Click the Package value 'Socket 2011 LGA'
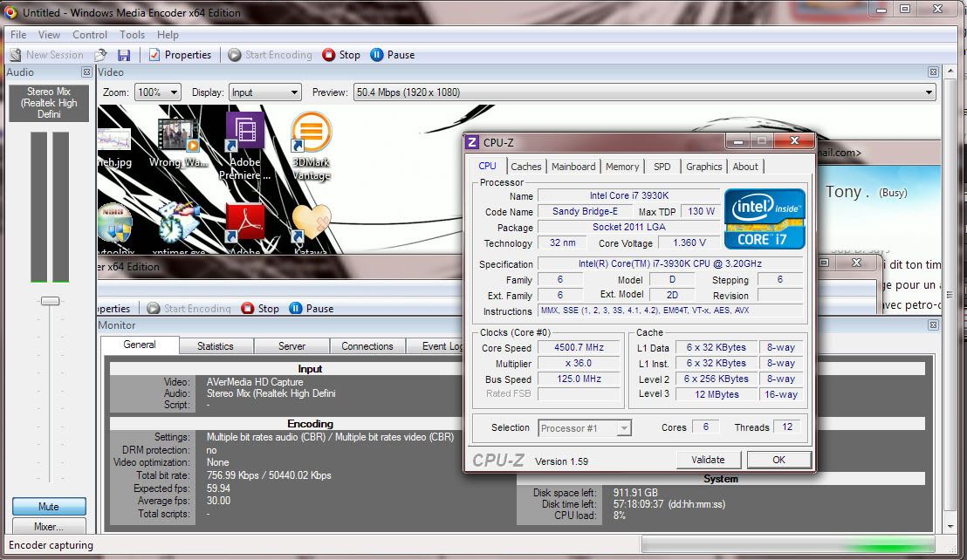Image resolution: width=967 pixels, height=560 pixels. 629,227
